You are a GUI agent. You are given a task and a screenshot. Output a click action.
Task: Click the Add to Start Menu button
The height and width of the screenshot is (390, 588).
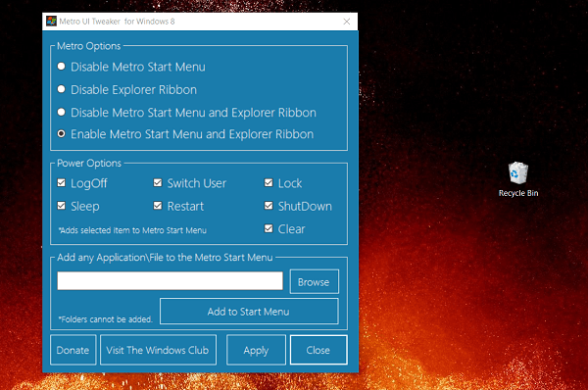pos(249,312)
